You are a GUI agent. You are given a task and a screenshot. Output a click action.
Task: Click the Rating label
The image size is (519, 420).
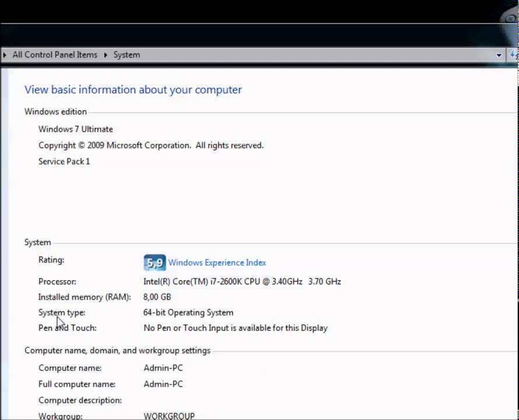point(51,260)
